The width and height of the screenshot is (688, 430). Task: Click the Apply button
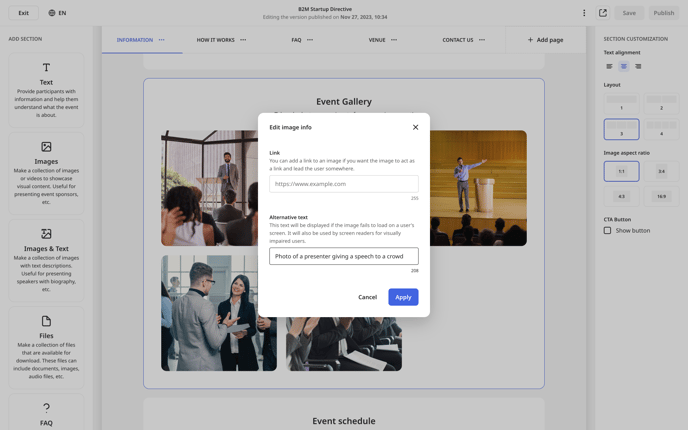click(403, 297)
